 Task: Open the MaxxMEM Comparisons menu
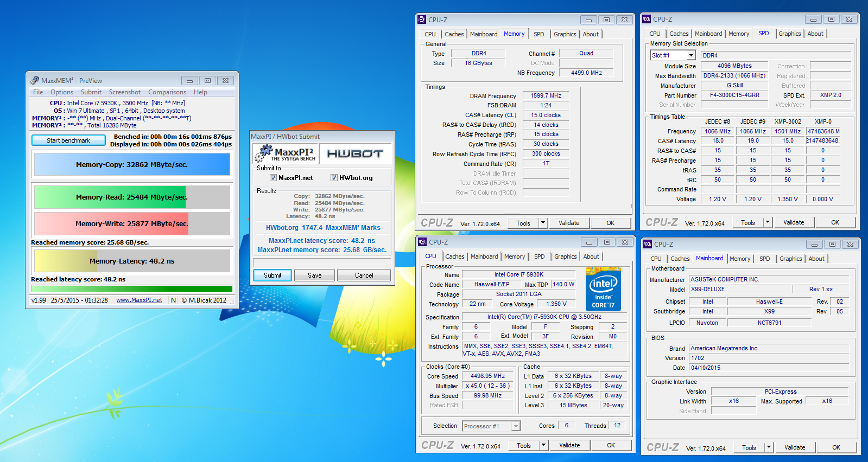[167, 92]
